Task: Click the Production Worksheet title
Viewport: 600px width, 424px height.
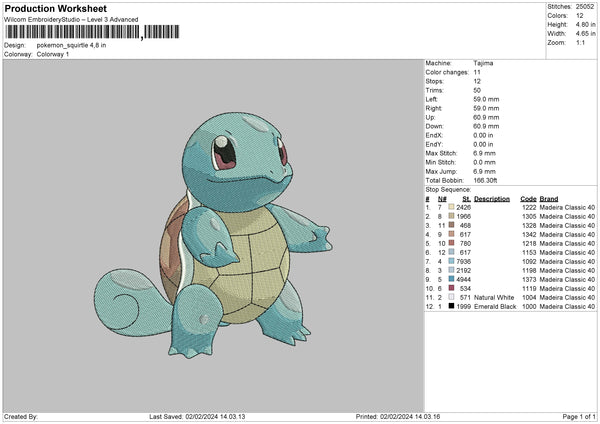Action: pos(55,9)
